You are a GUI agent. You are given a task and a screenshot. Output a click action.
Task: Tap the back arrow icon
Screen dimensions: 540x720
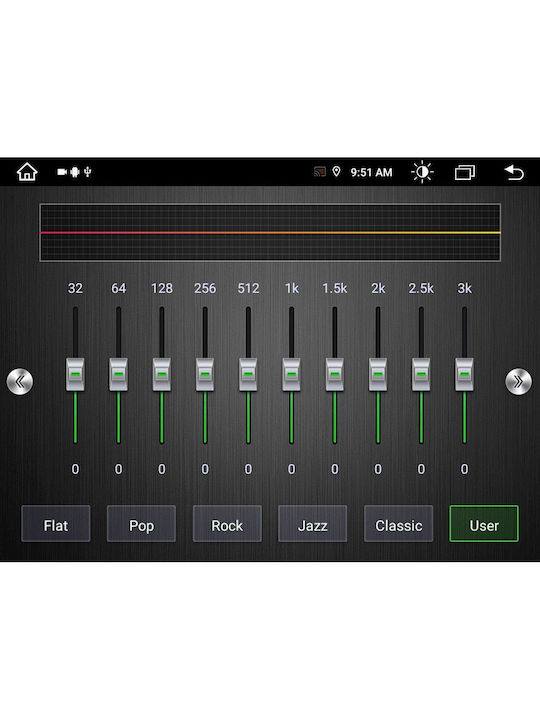click(x=514, y=172)
